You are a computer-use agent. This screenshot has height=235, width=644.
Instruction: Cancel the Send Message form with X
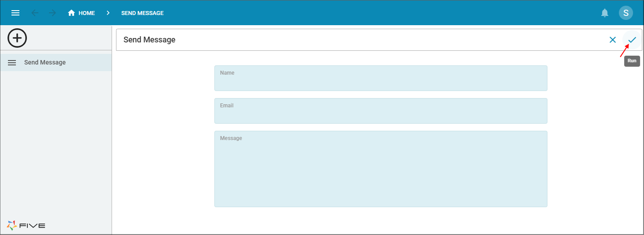[613, 40]
